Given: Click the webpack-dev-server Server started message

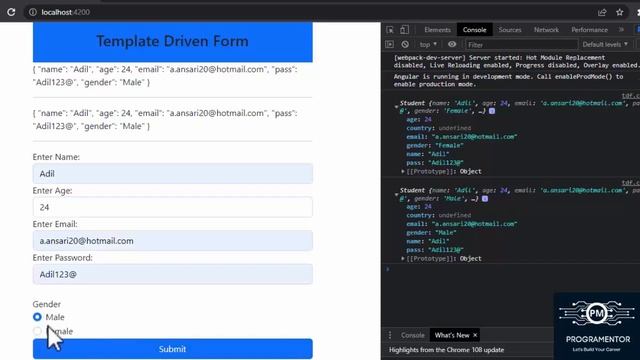Looking at the screenshot, I should (x=516, y=61).
